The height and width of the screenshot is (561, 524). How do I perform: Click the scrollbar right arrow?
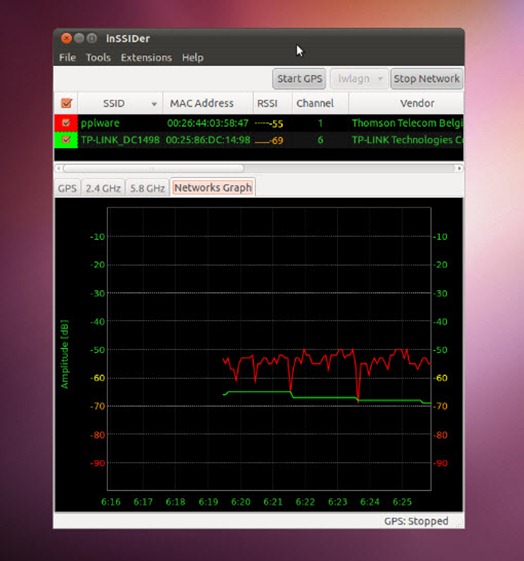click(x=459, y=168)
